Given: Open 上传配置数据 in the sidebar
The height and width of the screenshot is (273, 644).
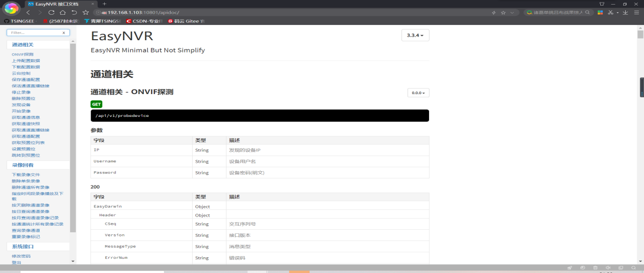Looking at the screenshot, I should [x=25, y=60].
